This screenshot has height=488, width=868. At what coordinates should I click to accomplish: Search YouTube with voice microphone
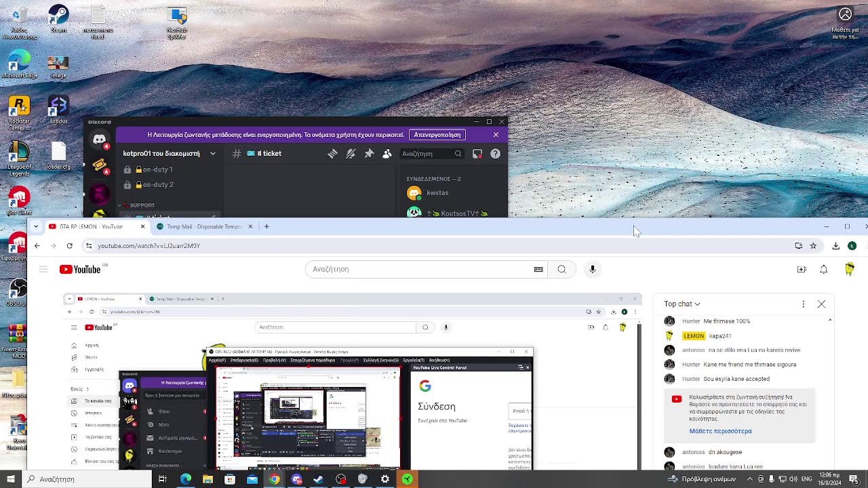[x=593, y=269]
